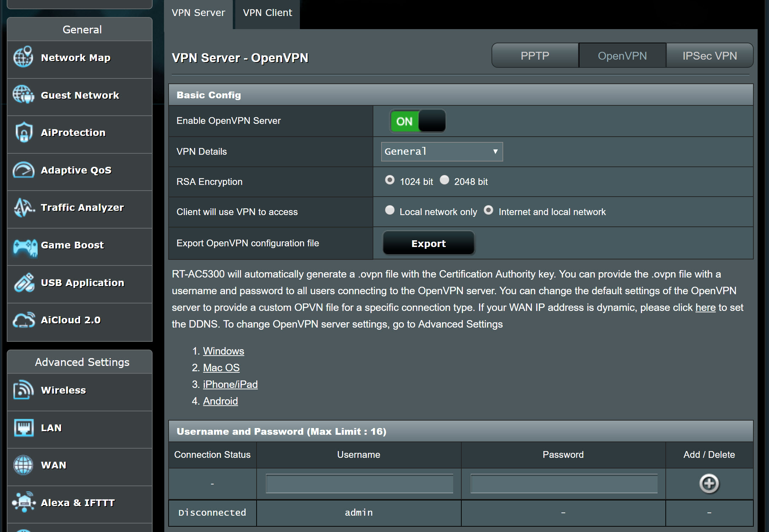Open the Android OpenVPN setup link

[x=220, y=400]
